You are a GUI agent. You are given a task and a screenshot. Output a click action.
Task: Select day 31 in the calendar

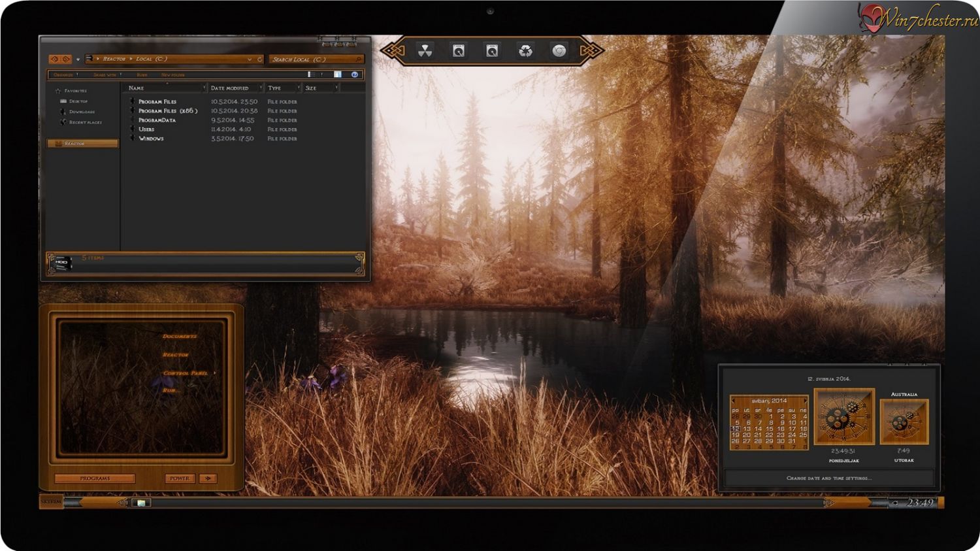(x=792, y=441)
